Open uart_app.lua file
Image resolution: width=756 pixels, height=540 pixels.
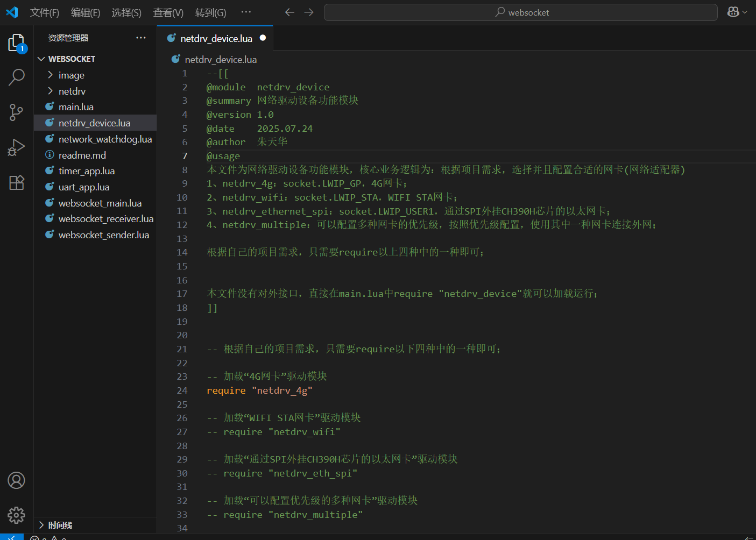[95, 187]
